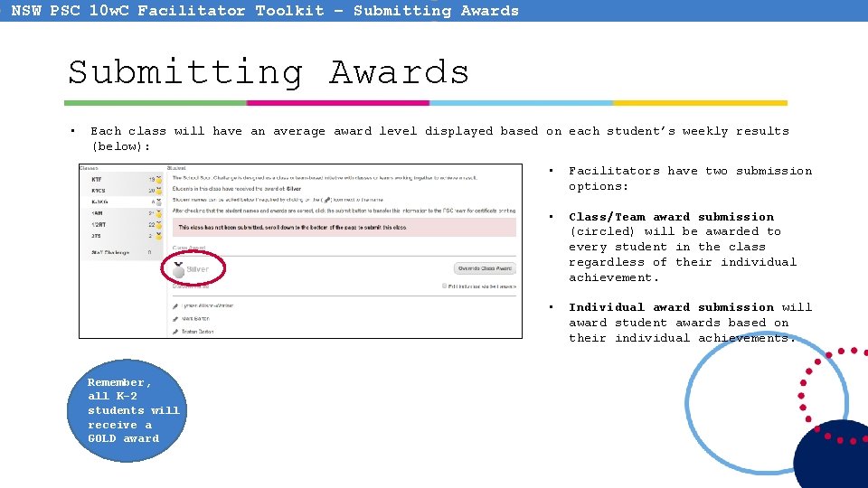Click the gold medal icon beside KTF
The image size is (868, 488).
point(159,179)
